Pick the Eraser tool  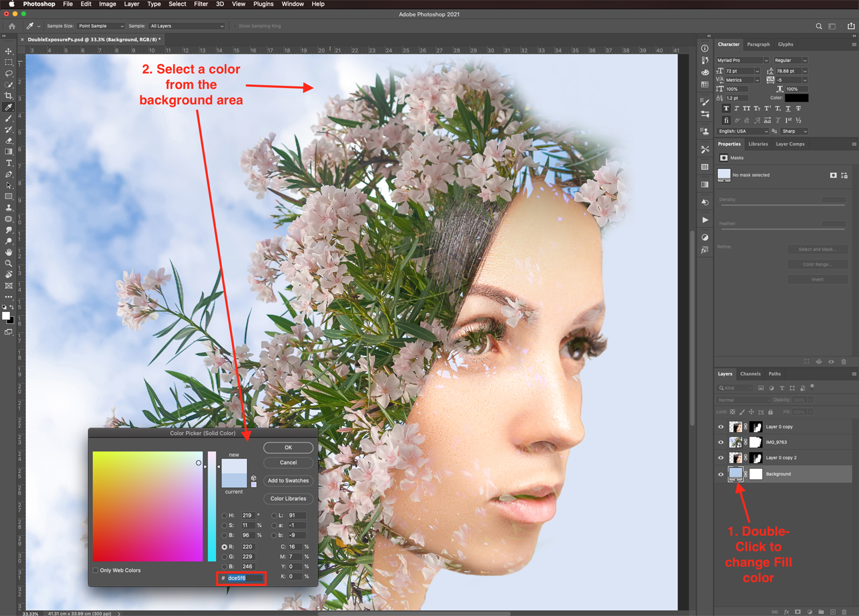tap(9, 141)
